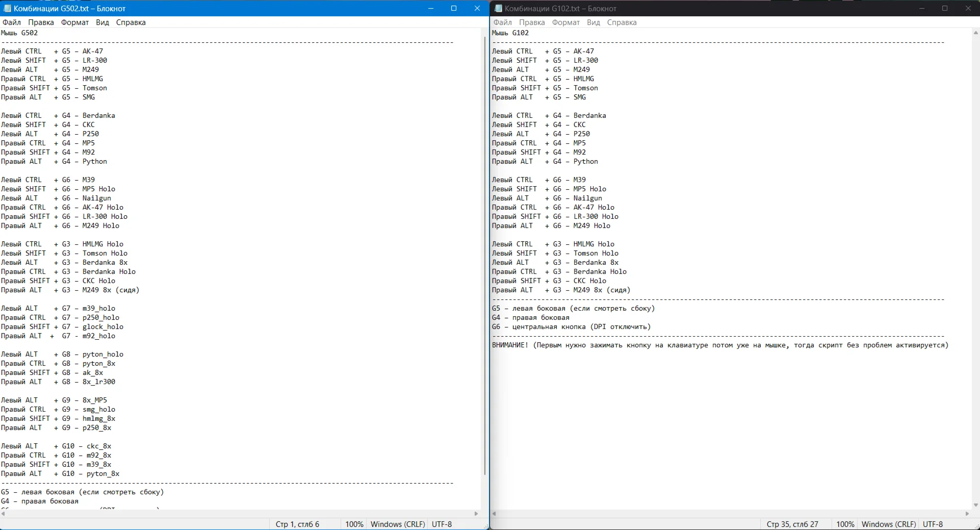Viewport: 980px width, 530px height.
Task: Click left arrow of G102 horizontal scrollbar
Action: pyautogui.click(x=494, y=514)
